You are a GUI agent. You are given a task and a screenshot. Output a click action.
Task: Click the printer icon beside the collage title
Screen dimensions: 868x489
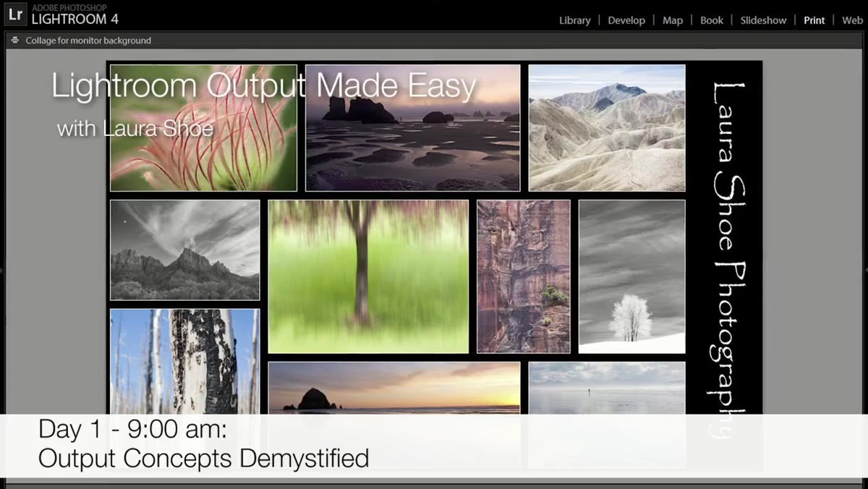[14, 41]
